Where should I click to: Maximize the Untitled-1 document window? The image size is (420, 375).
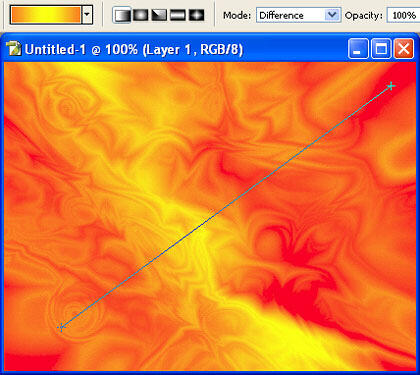381,49
